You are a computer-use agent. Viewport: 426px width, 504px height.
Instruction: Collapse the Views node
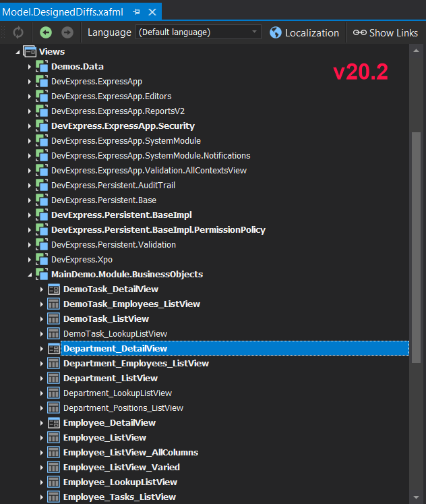pos(18,52)
